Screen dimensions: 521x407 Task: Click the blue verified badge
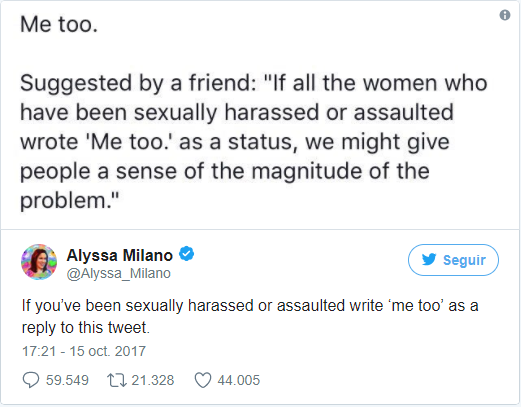tap(186, 254)
